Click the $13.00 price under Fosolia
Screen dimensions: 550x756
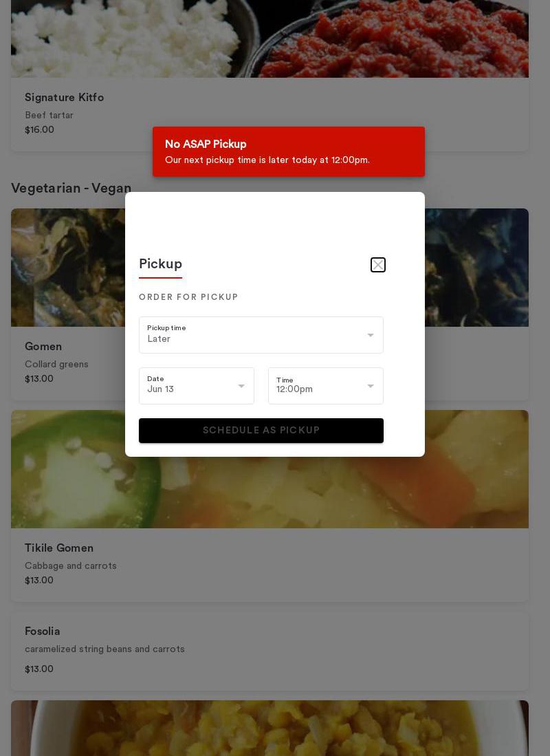tap(39, 669)
